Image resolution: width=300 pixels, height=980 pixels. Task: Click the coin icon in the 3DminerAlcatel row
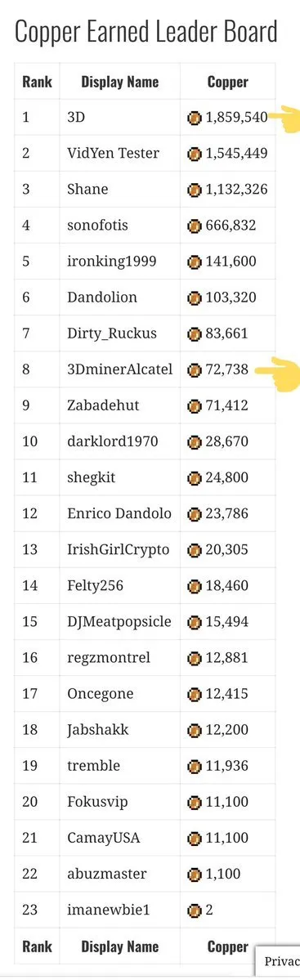pos(195,370)
